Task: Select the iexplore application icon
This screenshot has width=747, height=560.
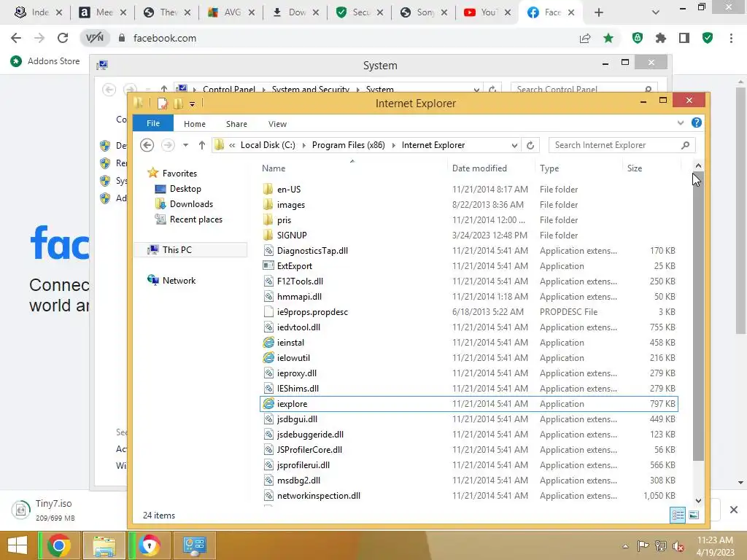Action: [268, 404]
